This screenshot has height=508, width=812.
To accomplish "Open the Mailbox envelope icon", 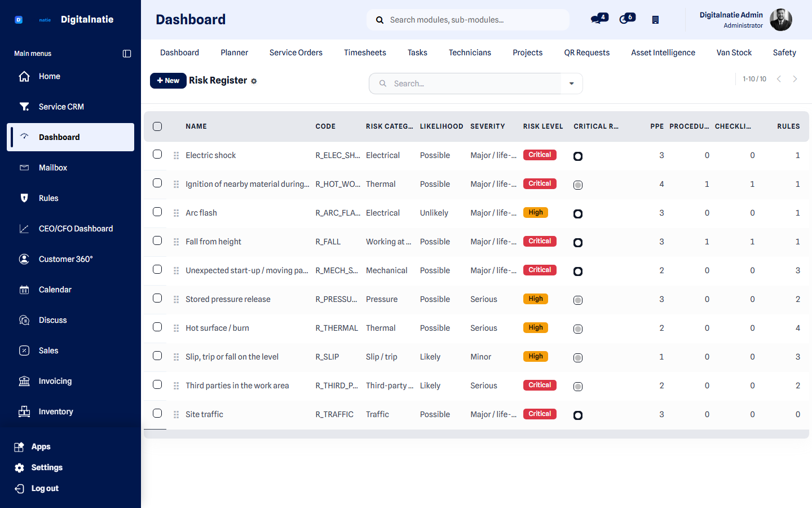I will pos(24,168).
